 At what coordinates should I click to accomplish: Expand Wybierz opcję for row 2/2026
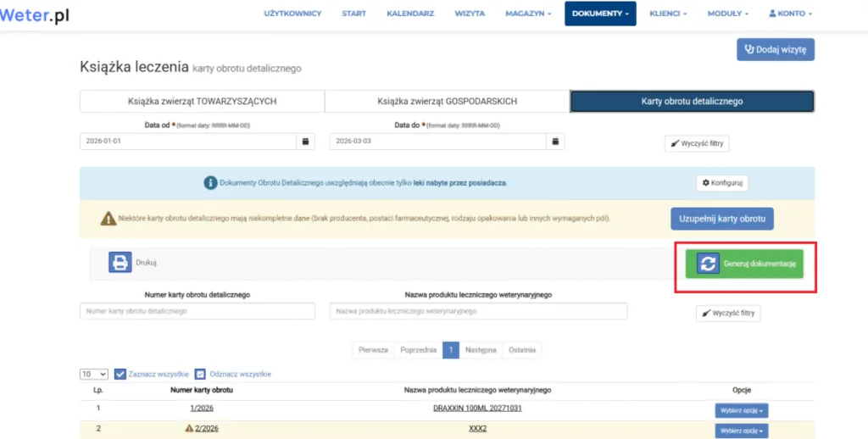741,431
